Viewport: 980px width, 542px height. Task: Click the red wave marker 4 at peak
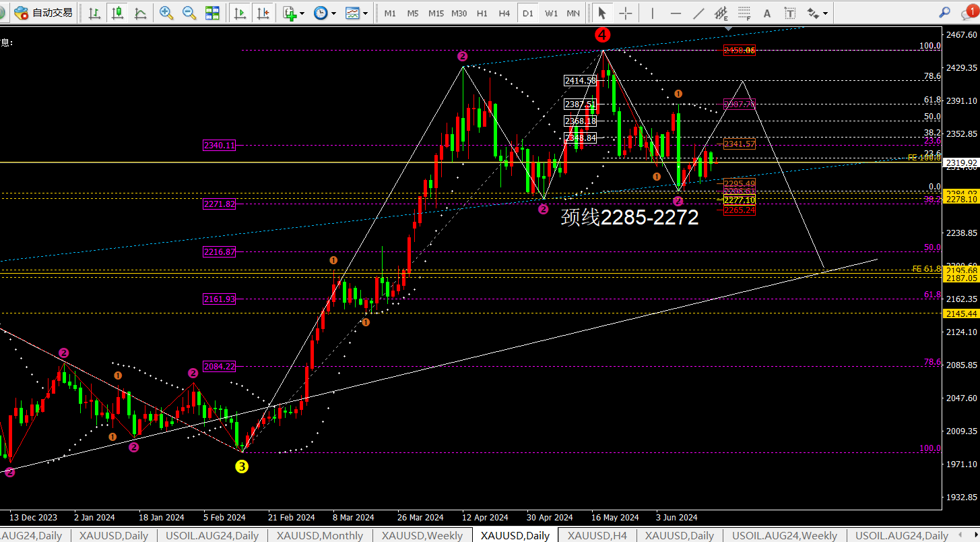coord(602,34)
